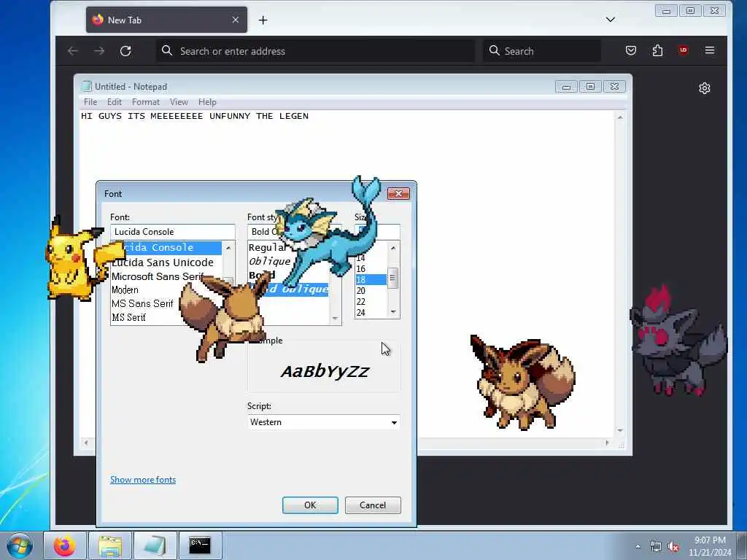Click the size list scrollbar thumb
747x560 pixels.
(x=393, y=279)
